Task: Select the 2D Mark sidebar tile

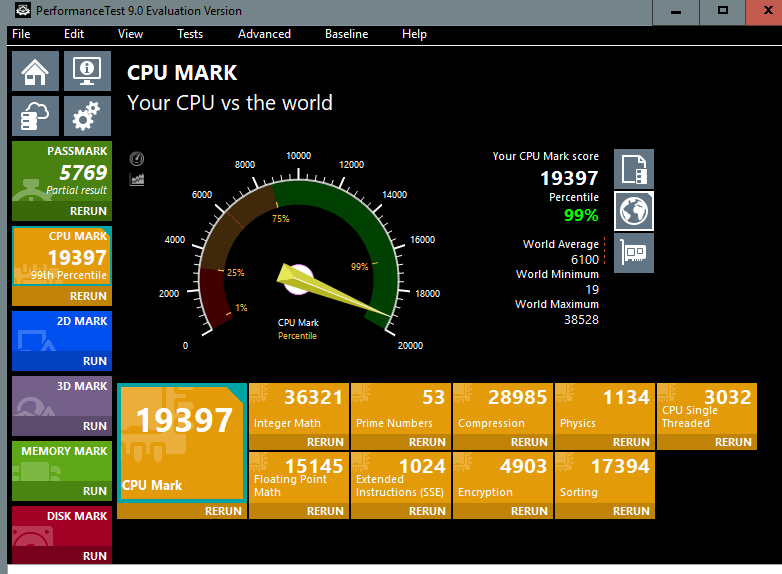Action: click(x=62, y=332)
